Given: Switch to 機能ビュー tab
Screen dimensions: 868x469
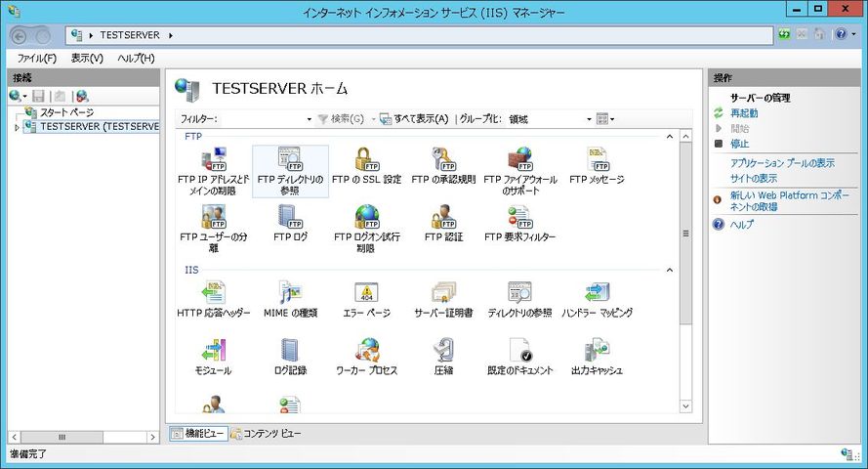Looking at the screenshot, I should (198, 434).
